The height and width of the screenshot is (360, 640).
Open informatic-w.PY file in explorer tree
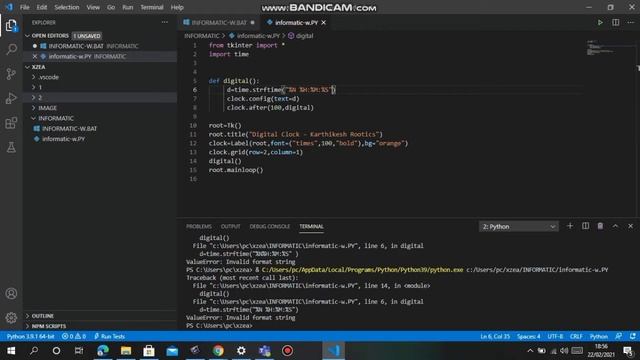[x=63, y=139]
